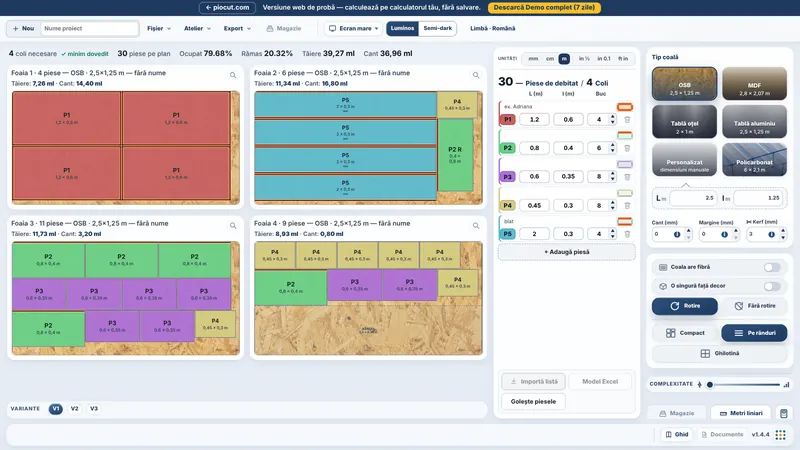Image resolution: width=800 pixels, height=450 pixels.
Task: Click P1 quantity stepper arrows
Action: [613, 119]
